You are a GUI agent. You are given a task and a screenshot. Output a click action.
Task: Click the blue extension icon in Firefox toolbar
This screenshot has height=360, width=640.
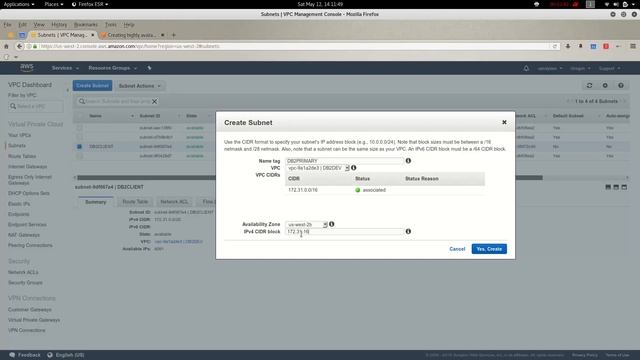click(593, 46)
